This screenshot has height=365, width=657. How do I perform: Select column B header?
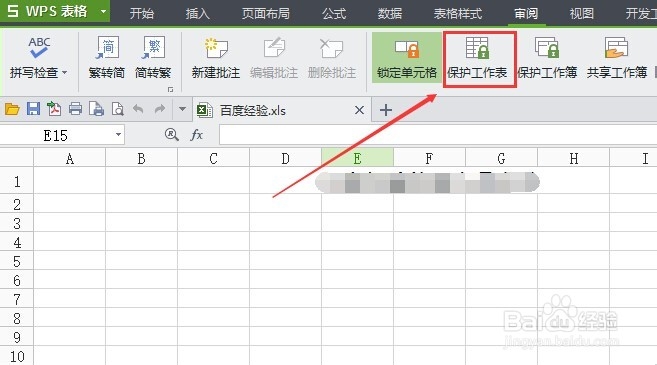point(142,158)
